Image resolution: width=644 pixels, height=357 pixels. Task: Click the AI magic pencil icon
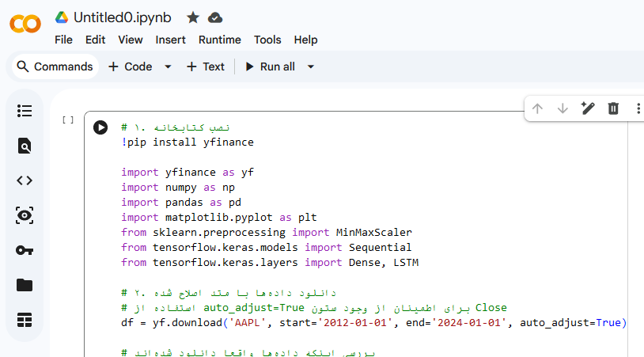[588, 108]
